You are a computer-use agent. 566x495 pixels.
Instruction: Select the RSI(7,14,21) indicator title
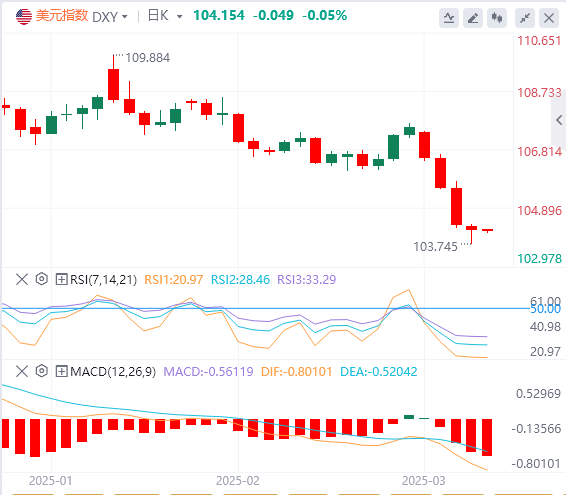[x=103, y=279]
